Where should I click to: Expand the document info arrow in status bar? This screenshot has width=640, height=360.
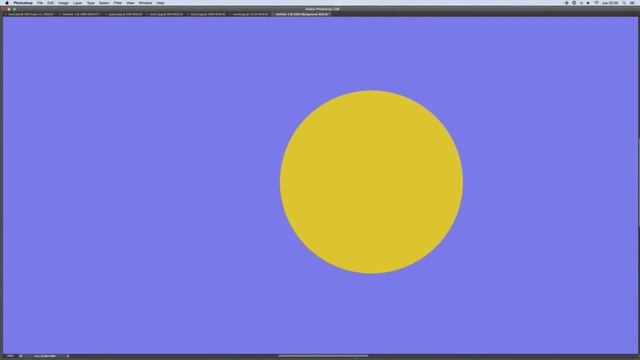pyautogui.click(x=68, y=356)
